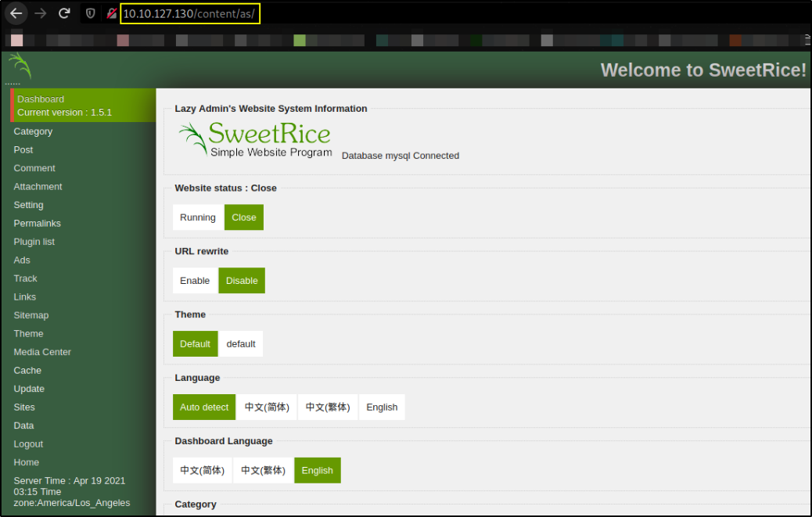Select the capitalized Default theme button
Image resolution: width=812 pixels, height=517 pixels.
196,343
